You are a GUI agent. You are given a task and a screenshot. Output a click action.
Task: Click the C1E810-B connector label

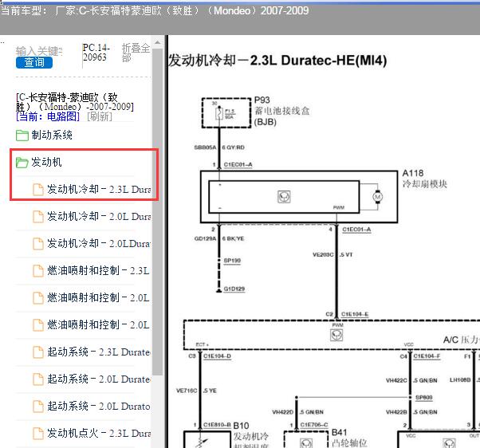click(217, 425)
